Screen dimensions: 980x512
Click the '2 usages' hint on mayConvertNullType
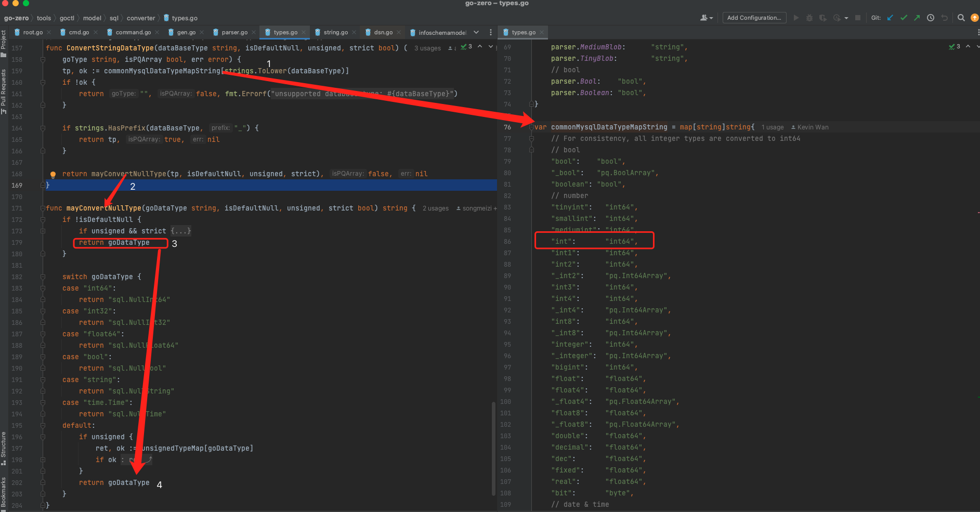[436, 208]
